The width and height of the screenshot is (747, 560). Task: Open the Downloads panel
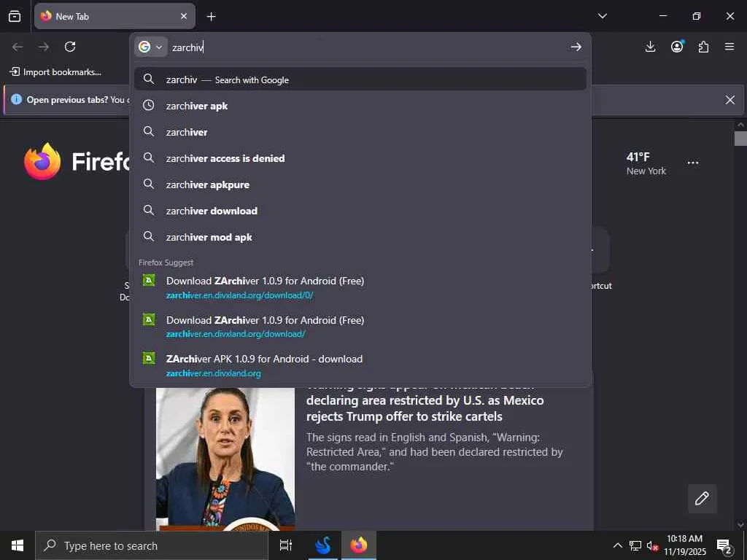650,47
